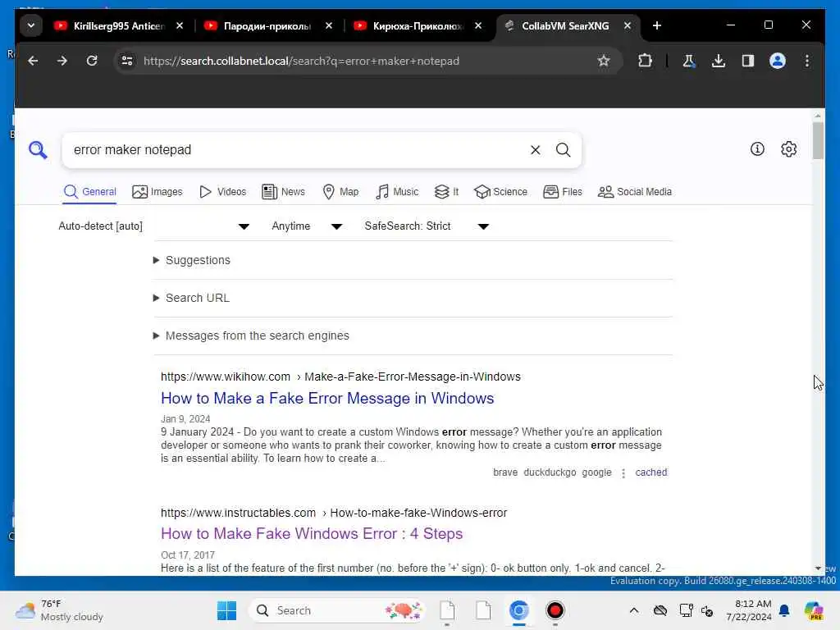840x630 pixels.
Task: Click the SearXNG magnifier logo
Action: [x=38, y=150]
